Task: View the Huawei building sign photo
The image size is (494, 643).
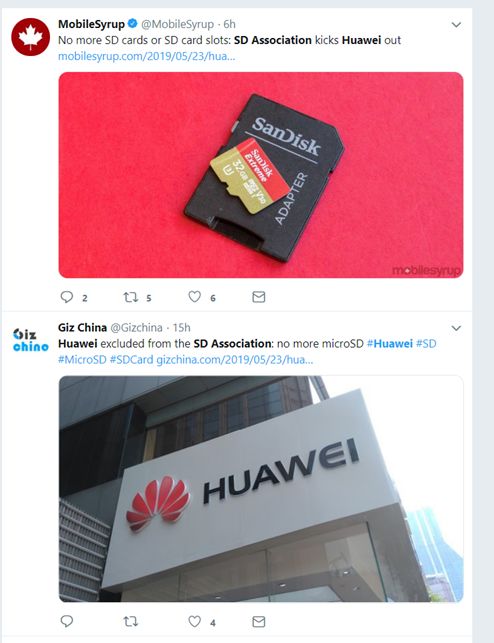Action: 261,489
